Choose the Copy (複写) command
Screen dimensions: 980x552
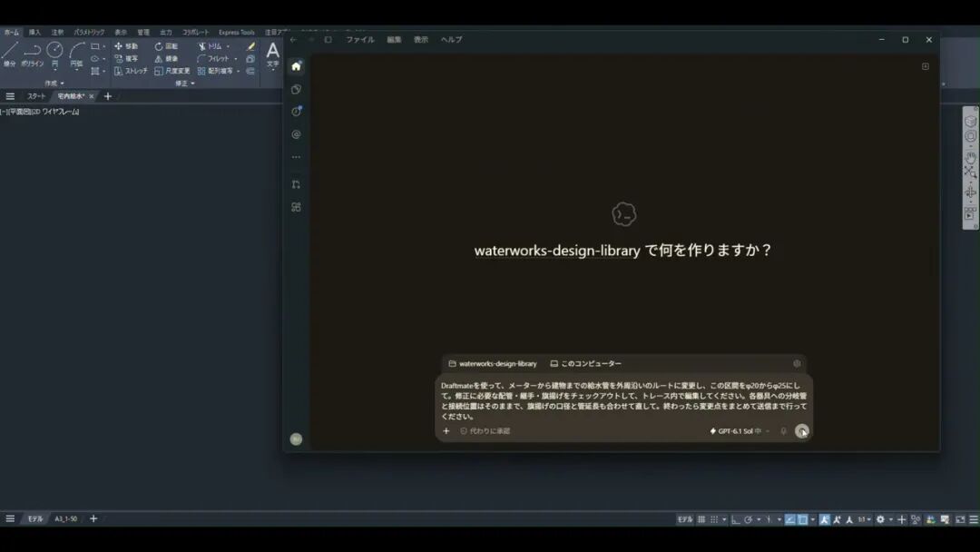pyautogui.click(x=125, y=59)
